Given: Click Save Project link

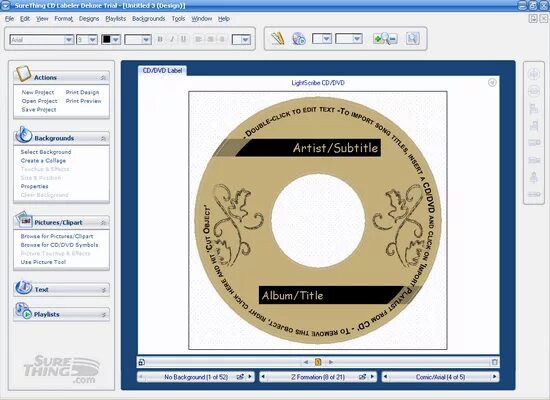Looking at the screenshot, I should (x=39, y=110).
